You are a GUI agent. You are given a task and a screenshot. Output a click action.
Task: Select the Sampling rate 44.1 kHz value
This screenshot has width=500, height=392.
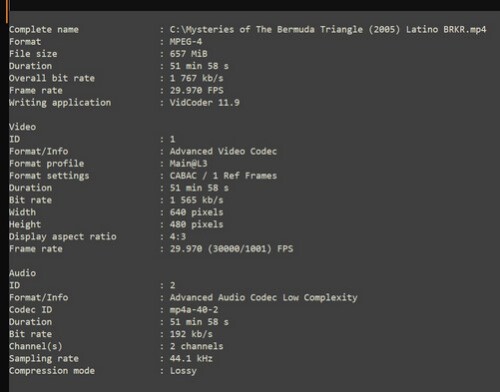(191, 359)
